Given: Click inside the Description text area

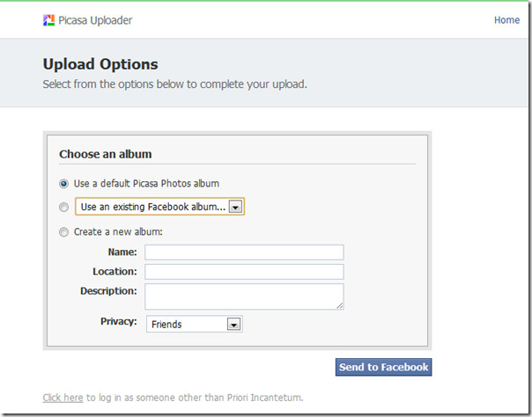Looking at the screenshot, I should (244, 296).
